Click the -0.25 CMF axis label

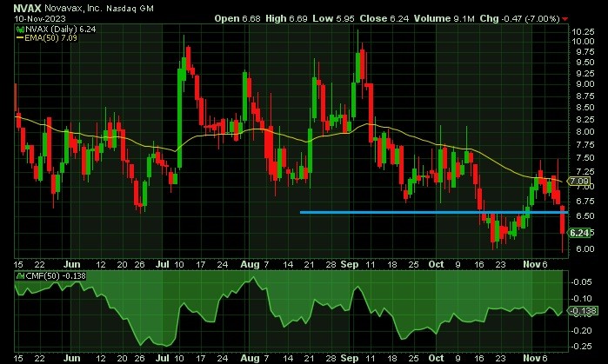[x=581, y=346]
